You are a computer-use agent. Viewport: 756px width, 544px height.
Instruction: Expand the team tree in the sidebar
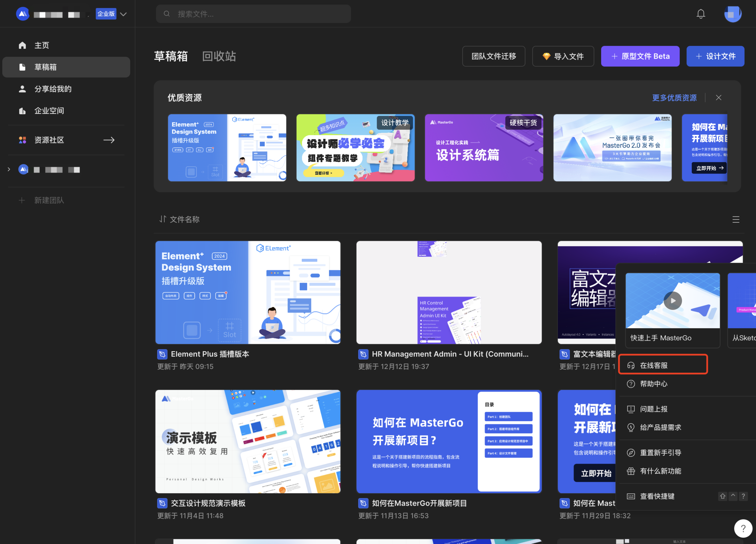9,169
